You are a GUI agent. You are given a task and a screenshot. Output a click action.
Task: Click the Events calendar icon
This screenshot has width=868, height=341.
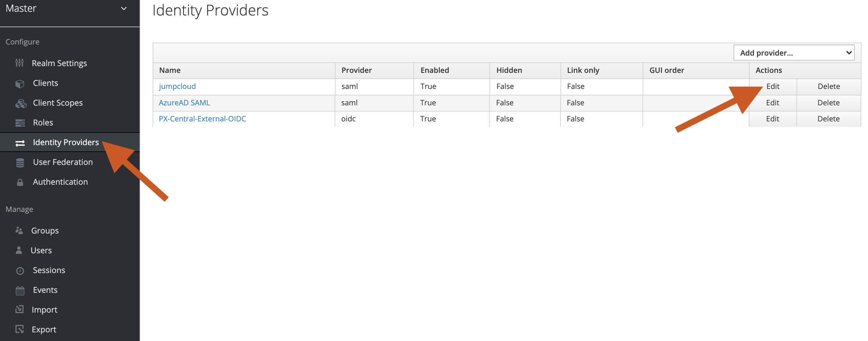pos(20,290)
